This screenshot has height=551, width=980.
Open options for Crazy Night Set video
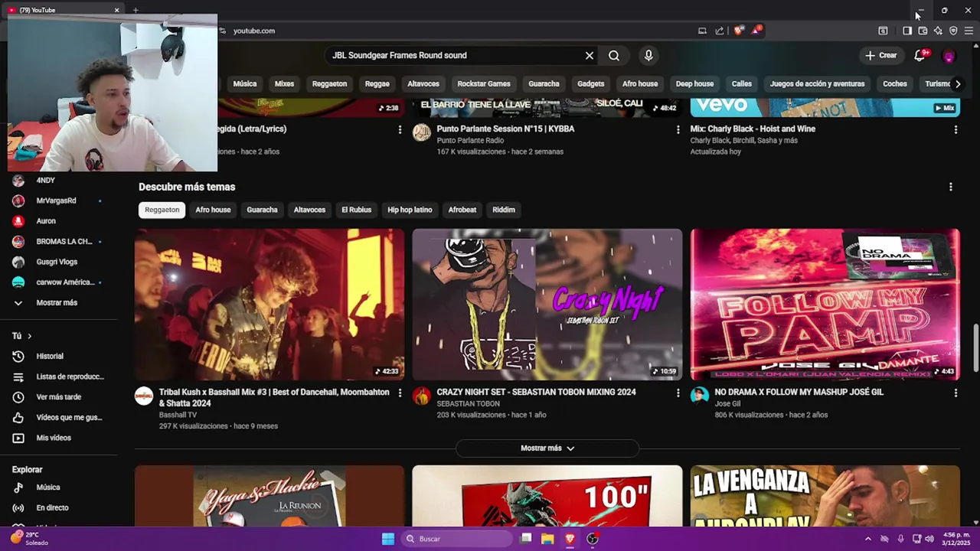(x=678, y=393)
